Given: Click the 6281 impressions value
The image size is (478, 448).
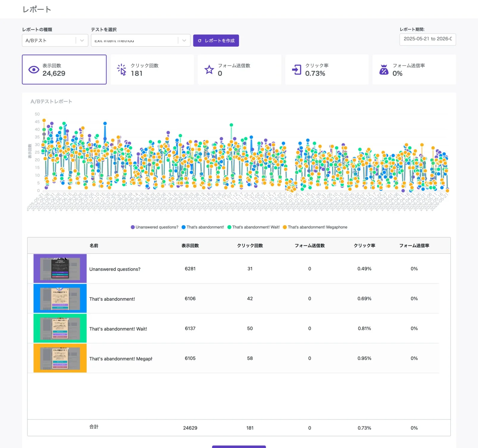Looking at the screenshot, I should pos(190,269).
